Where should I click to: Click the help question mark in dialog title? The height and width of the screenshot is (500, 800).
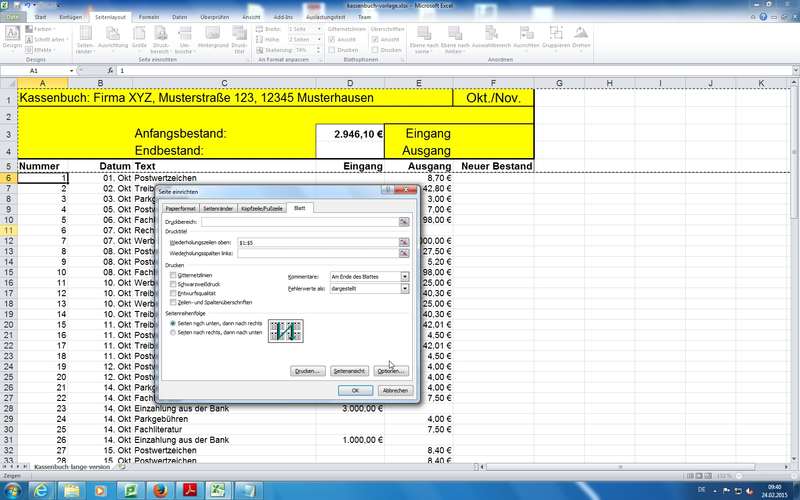coord(387,190)
